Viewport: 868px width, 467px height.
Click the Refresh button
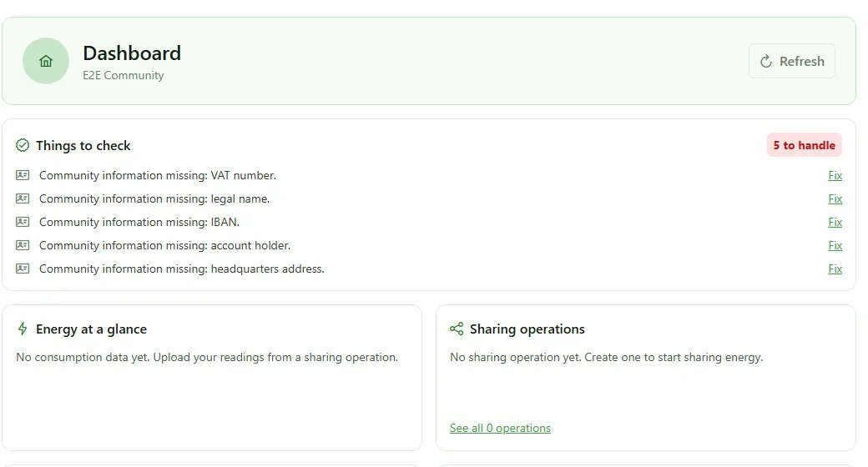pos(791,61)
